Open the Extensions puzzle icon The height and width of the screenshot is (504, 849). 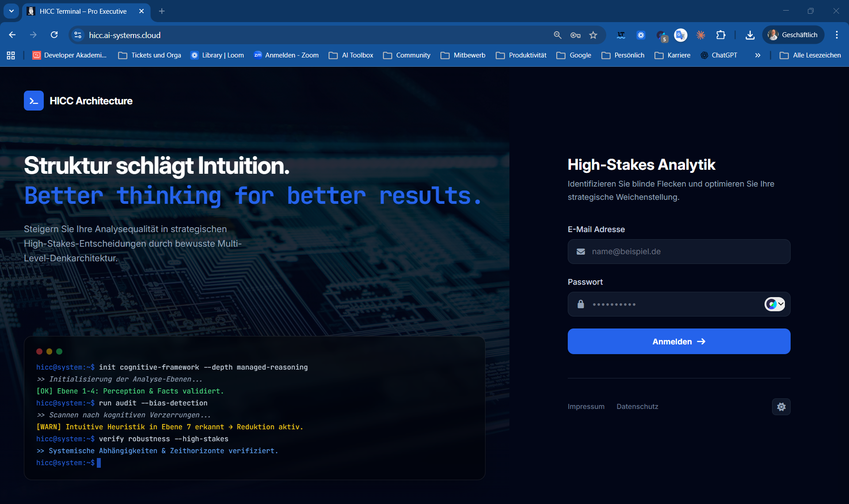(721, 35)
